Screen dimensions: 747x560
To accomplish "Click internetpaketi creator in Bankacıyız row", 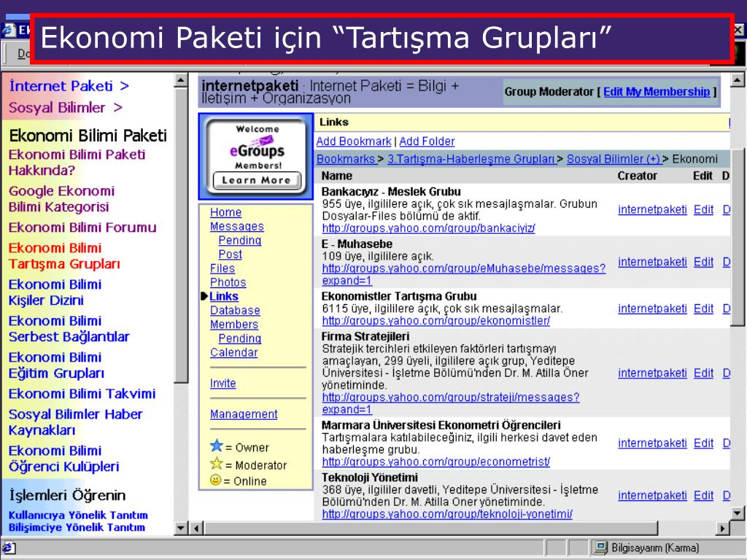I will [x=652, y=210].
